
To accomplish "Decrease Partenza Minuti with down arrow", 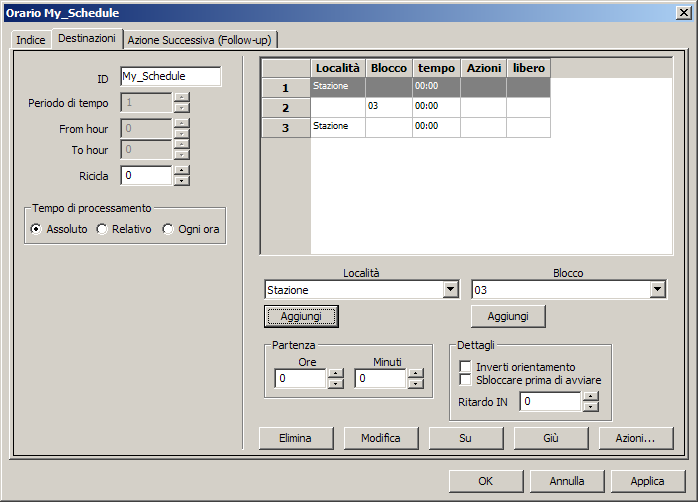I will pos(415,384).
